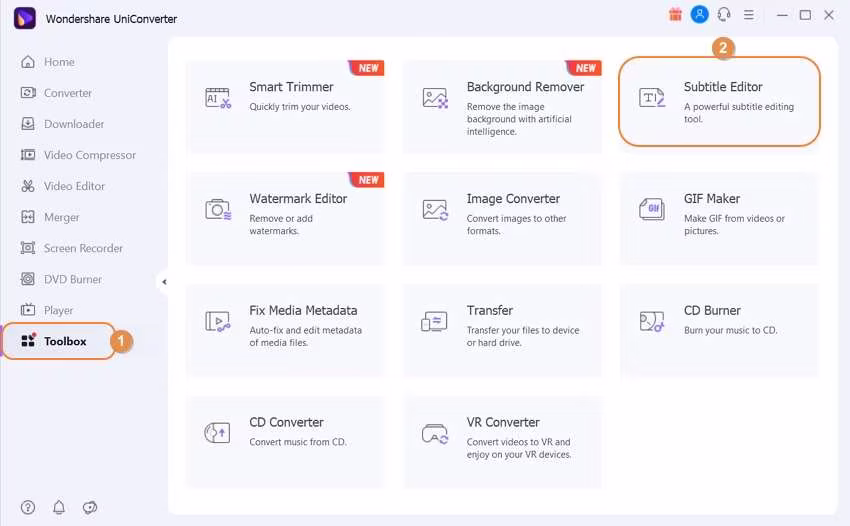Open the CD Burner tool card
Screen dimensions: 850x526
click(719, 322)
